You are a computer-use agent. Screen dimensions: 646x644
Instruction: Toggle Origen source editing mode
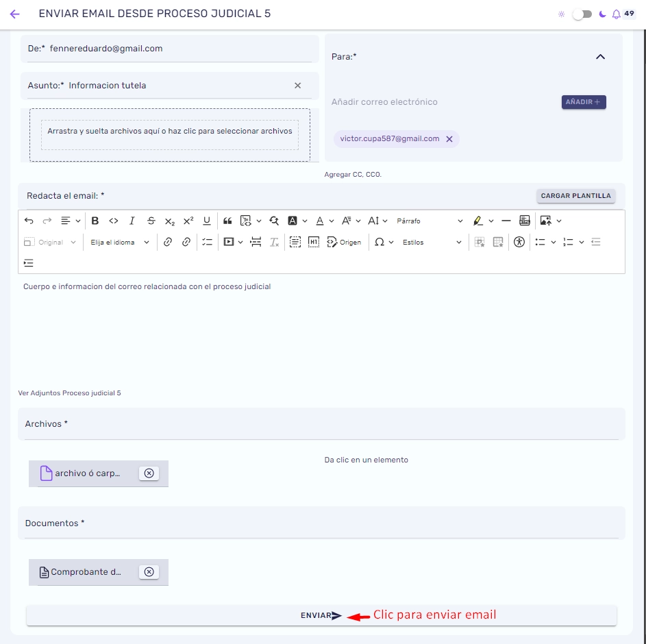pos(344,243)
